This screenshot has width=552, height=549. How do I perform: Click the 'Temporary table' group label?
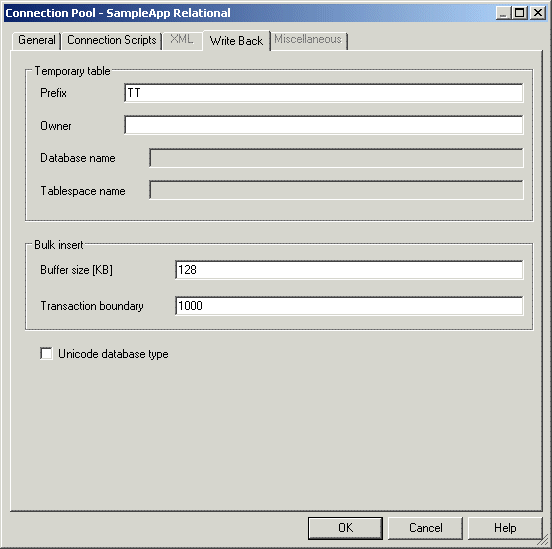click(72, 71)
